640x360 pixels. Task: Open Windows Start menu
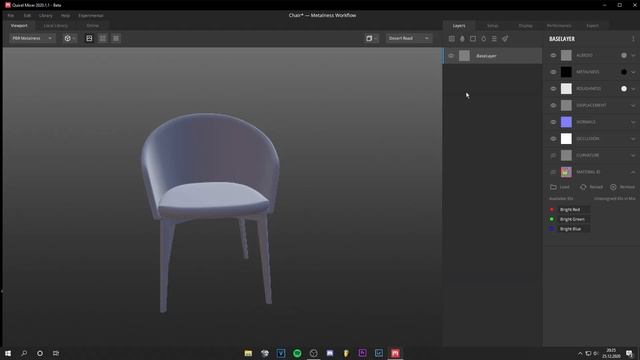8,353
